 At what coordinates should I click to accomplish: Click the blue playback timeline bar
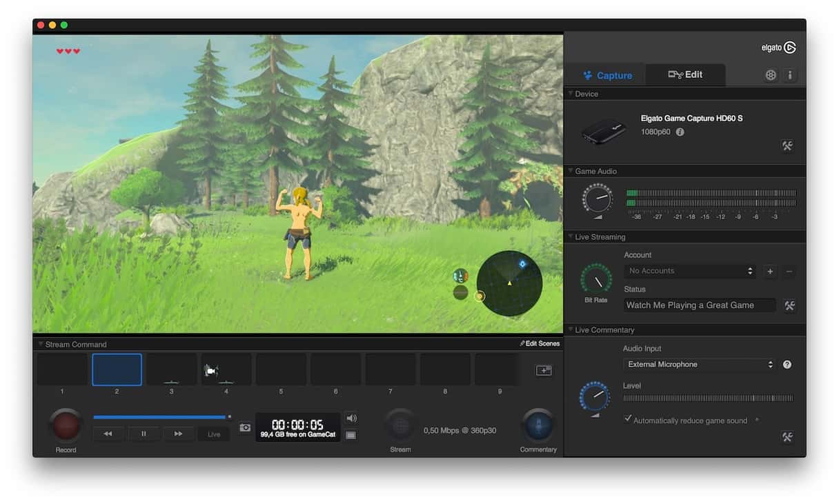[x=159, y=417]
